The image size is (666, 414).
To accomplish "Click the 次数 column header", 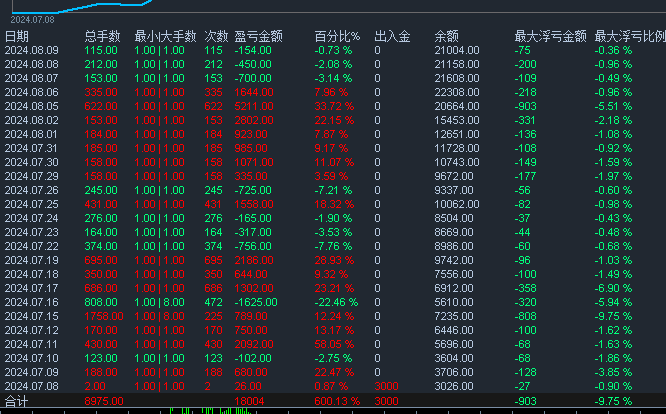I will (216, 37).
